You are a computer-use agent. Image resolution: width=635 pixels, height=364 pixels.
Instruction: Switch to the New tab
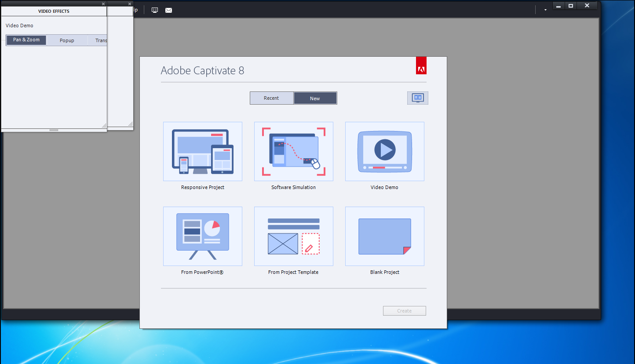click(x=315, y=98)
